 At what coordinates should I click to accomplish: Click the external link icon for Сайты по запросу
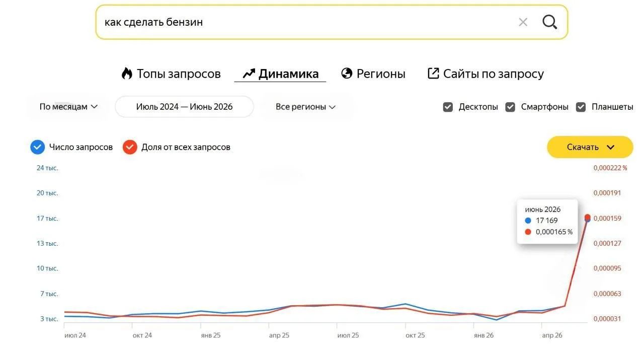(x=433, y=74)
